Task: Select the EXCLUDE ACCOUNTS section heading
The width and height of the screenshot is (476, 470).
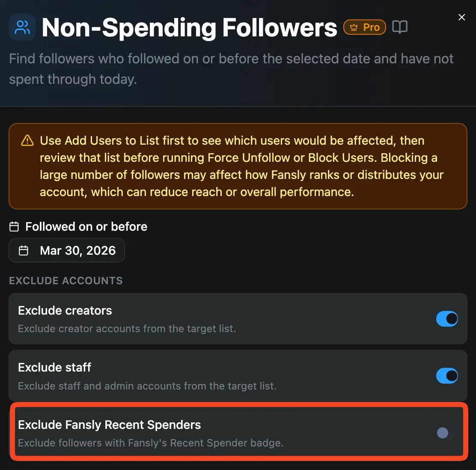Action: point(66,280)
